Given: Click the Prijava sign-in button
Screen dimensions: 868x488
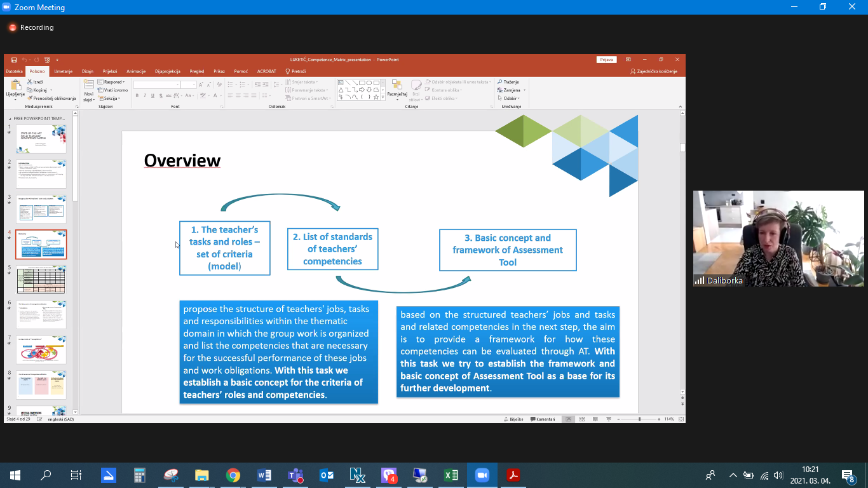Looking at the screenshot, I should 606,60.
